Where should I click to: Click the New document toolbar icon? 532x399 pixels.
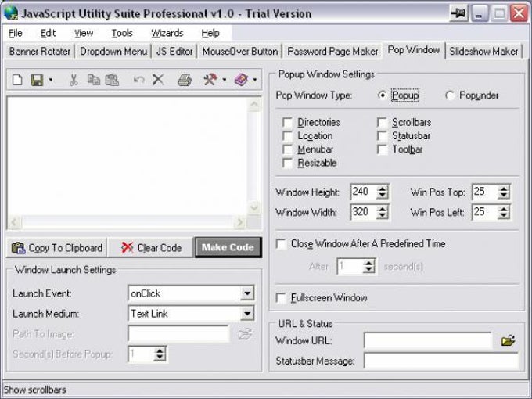pos(17,80)
